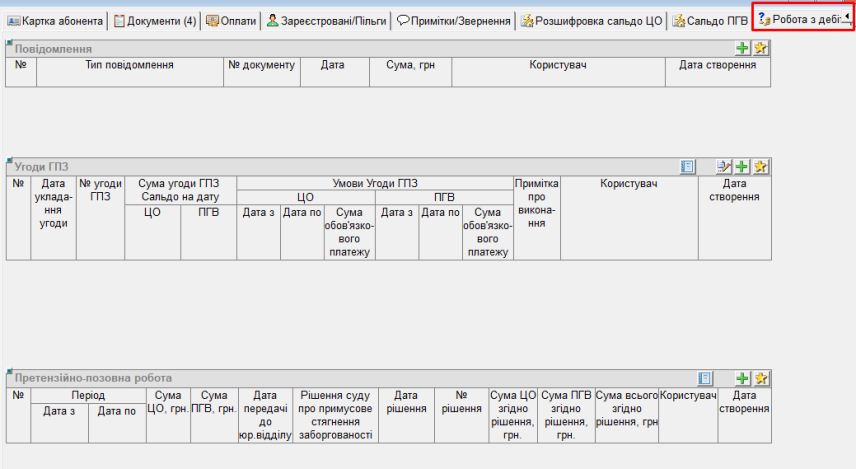Collapse the Повідомлення panel with its corner marker
The height and width of the screenshot is (469, 856).
[10, 43]
